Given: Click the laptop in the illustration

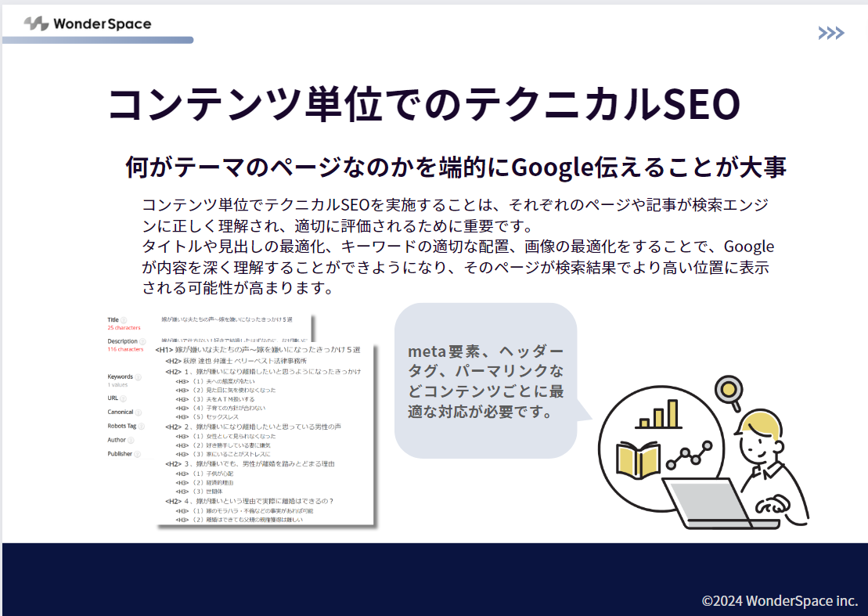Looking at the screenshot, I should coord(719,503).
